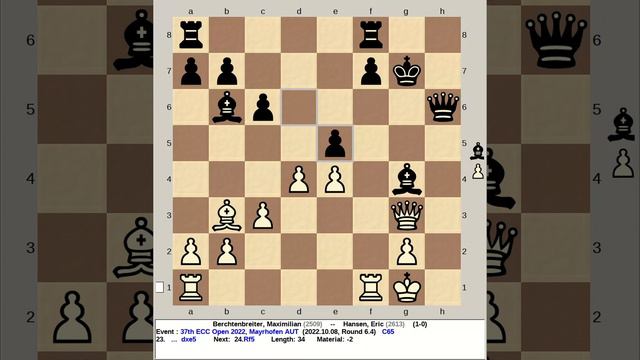640x360 pixels.
Task: Click the white pawn on d4
Action: point(299,179)
